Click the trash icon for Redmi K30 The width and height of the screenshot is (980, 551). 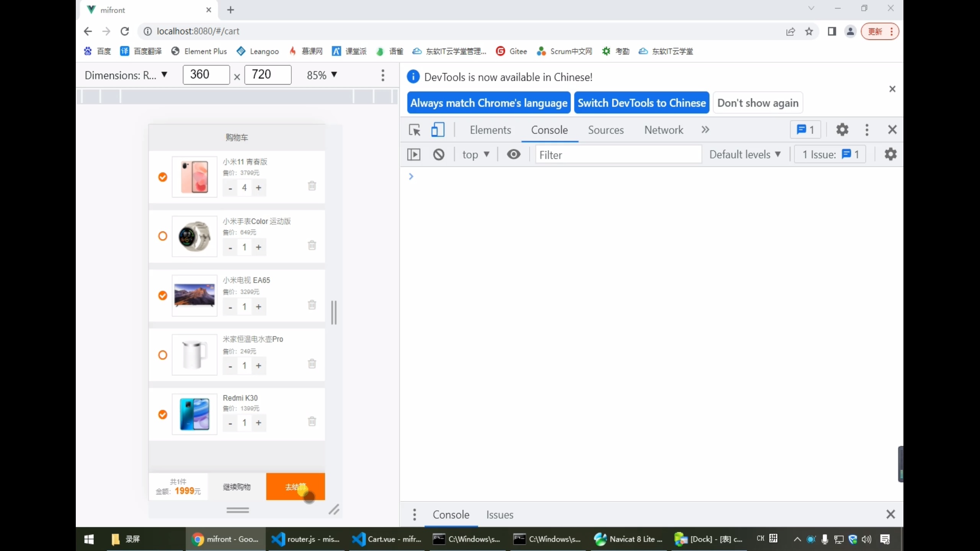tap(312, 421)
